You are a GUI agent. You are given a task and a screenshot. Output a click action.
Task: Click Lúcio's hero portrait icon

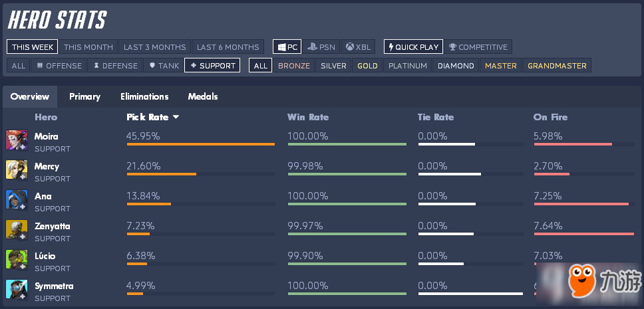tap(17, 260)
